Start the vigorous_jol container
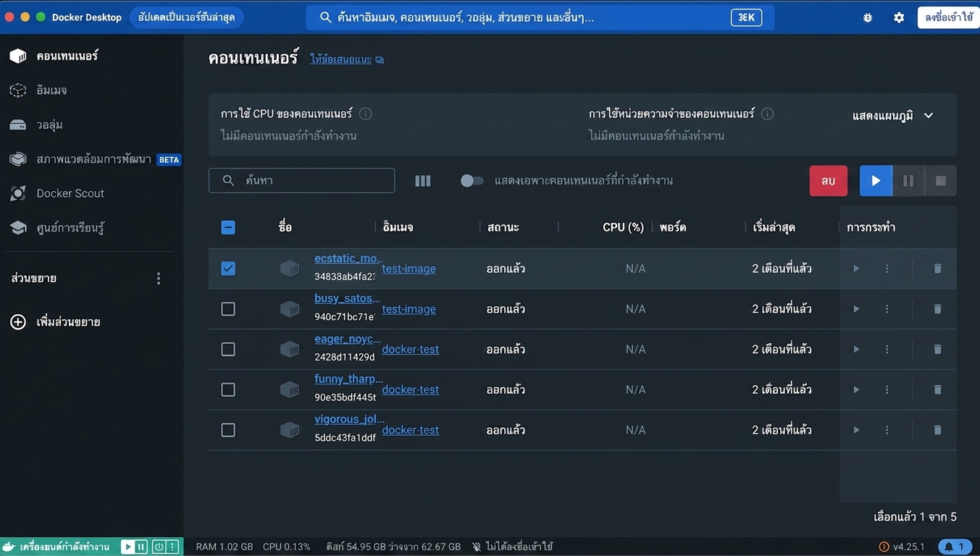Screen dimensions: 980x556 point(856,430)
